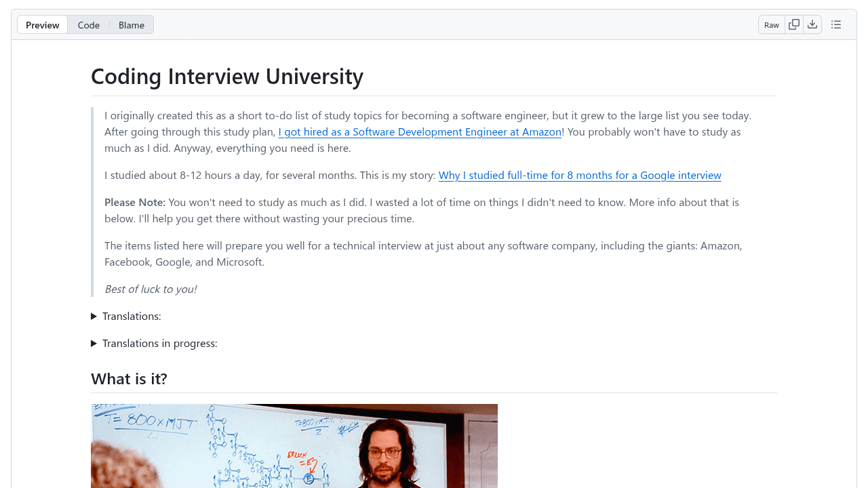Switch to the Preview tab
The image size is (868, 488).
pyautogui.click(x=43, y=25)
